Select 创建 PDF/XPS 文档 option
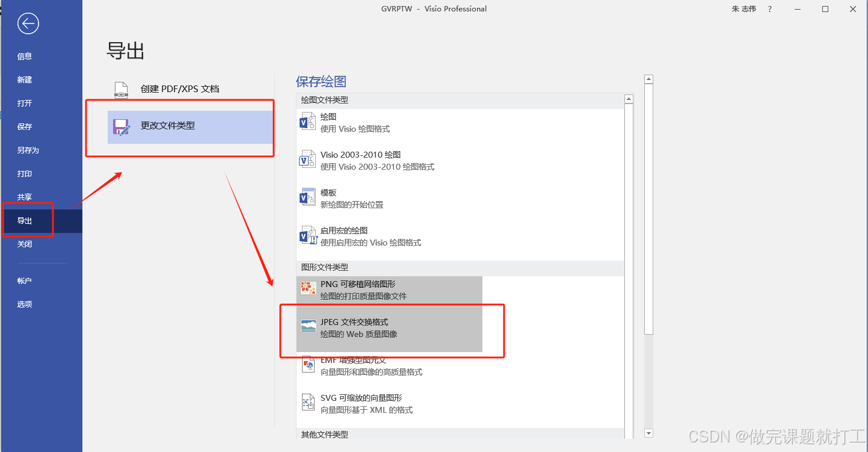Viewport: 868px width, 452px height. coord(190,89)
